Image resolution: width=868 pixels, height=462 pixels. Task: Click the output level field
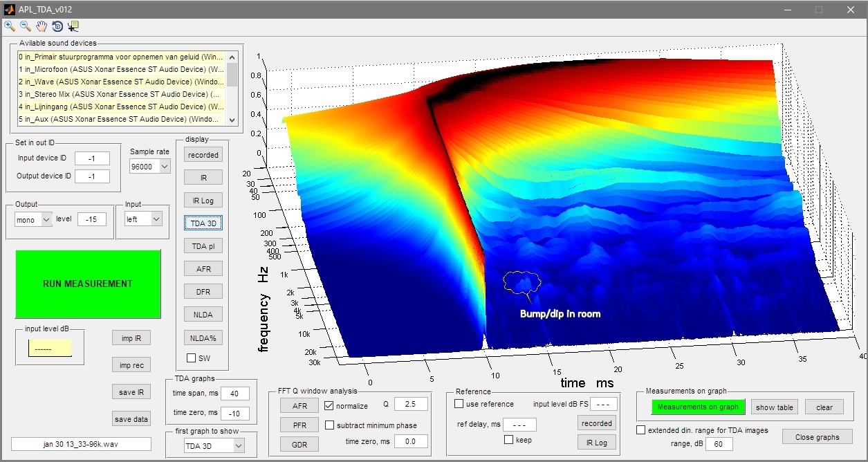tap(92, 219)
